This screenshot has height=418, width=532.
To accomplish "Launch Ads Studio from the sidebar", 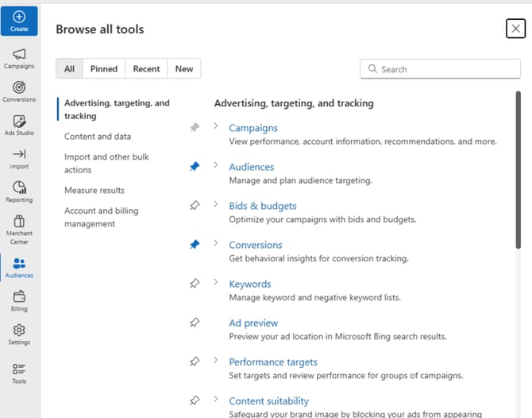I will [x=19, y=125].
